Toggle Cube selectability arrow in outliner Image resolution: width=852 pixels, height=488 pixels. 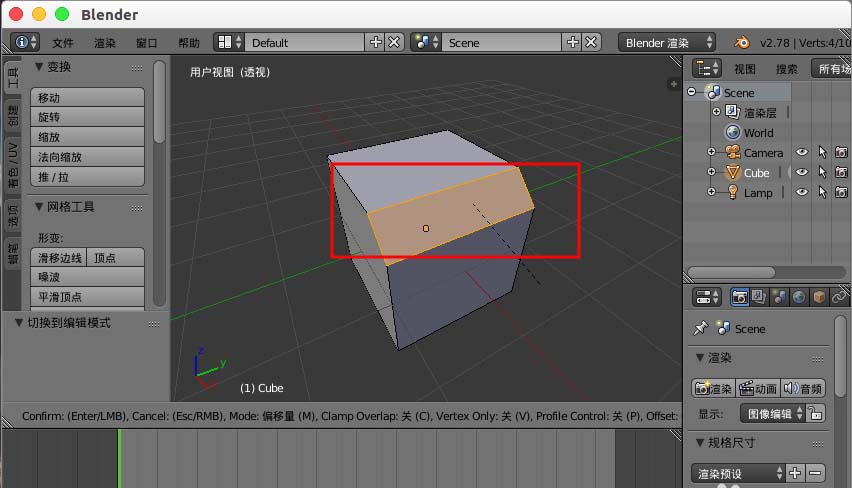[x=822, y=172]
